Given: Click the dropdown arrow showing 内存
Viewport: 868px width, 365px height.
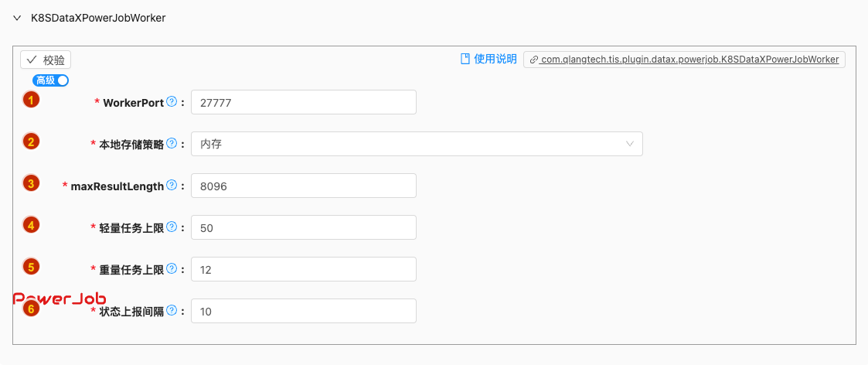Looking at the screenshot, I should tap(630, 144).
